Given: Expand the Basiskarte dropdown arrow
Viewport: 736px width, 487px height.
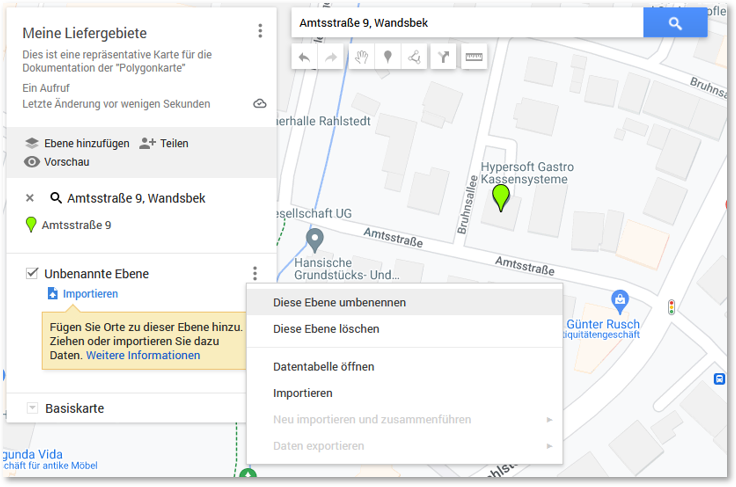Looking at the screenshot, I should coord(32,408).
